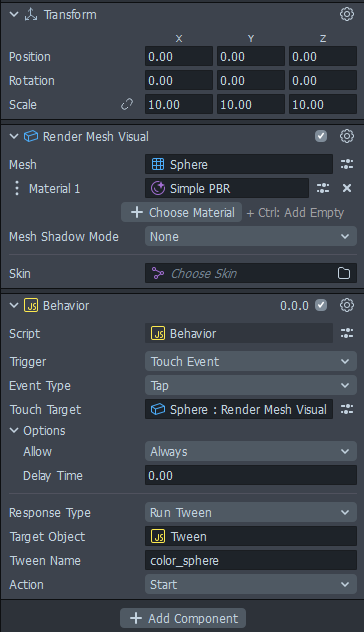The width and height of the screenshot is (364, 632).
Task: Open the Response Type dropdown
Action: [x=251, y=512]
